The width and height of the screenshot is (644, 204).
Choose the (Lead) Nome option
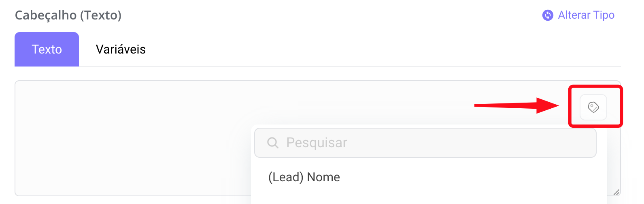click(304, 177)
